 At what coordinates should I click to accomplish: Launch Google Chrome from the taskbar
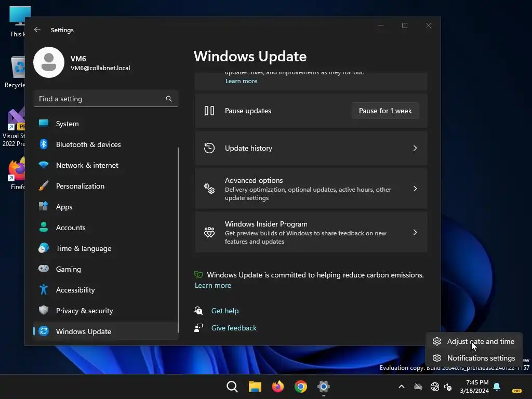301,387
